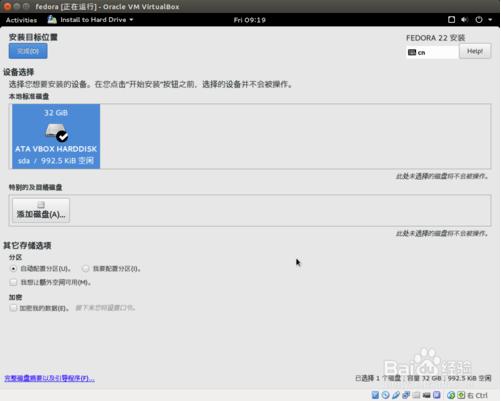Click the power icon in the top bar

(479, 20)
